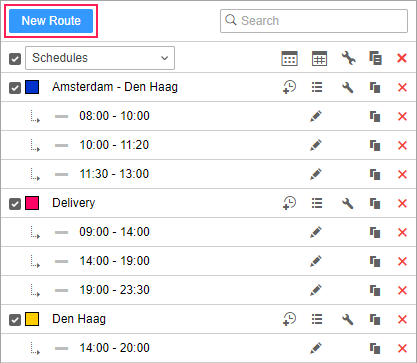Screen dimensions: 417x363
Task: Delete the 11:30 - 13:00 schedule
Action: (402, 174)
